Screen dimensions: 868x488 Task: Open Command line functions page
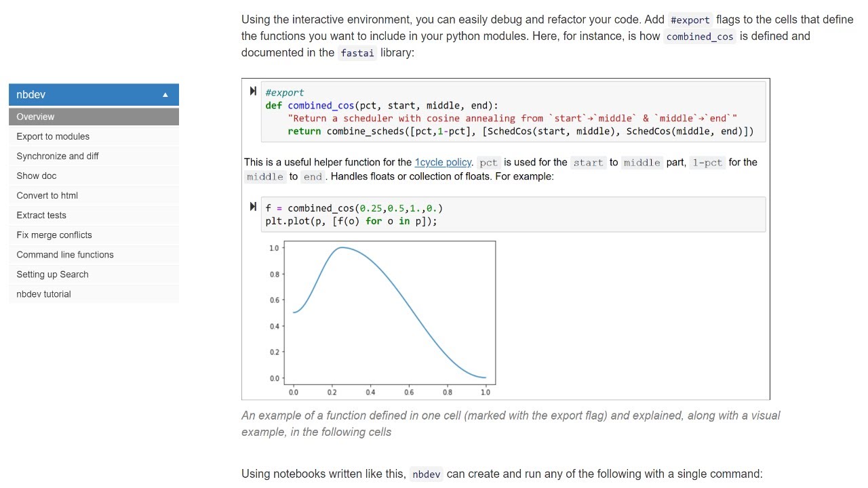pyautogui.click(x=65, y=254)
